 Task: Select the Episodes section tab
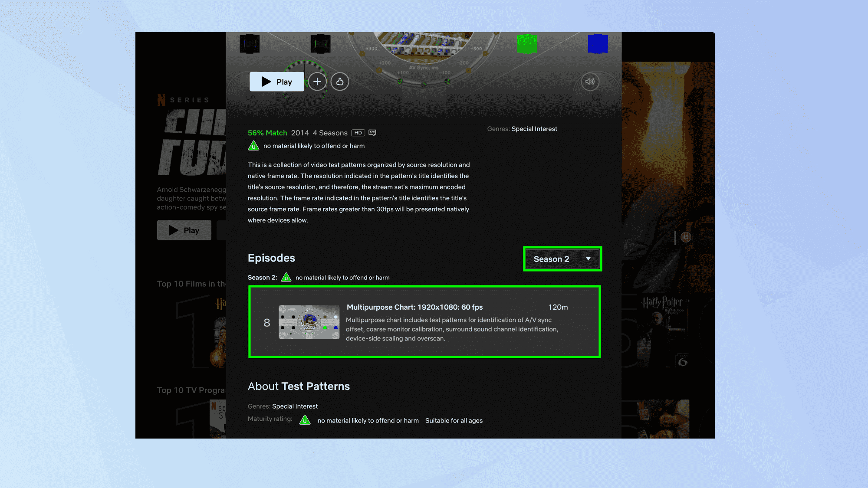tap(271, 257)
